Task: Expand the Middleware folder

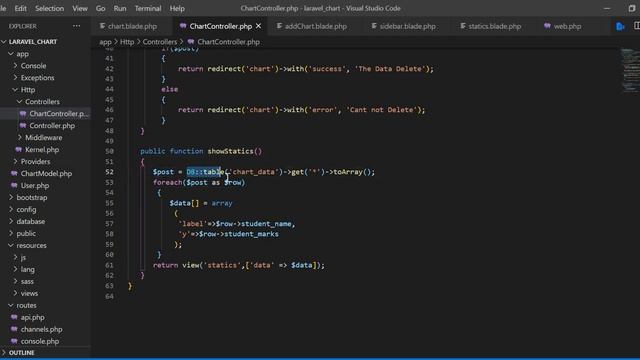Action: pos(44,138)
